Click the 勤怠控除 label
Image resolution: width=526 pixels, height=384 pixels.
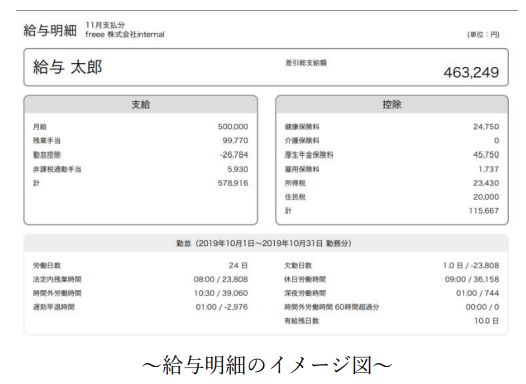point(47,155)
